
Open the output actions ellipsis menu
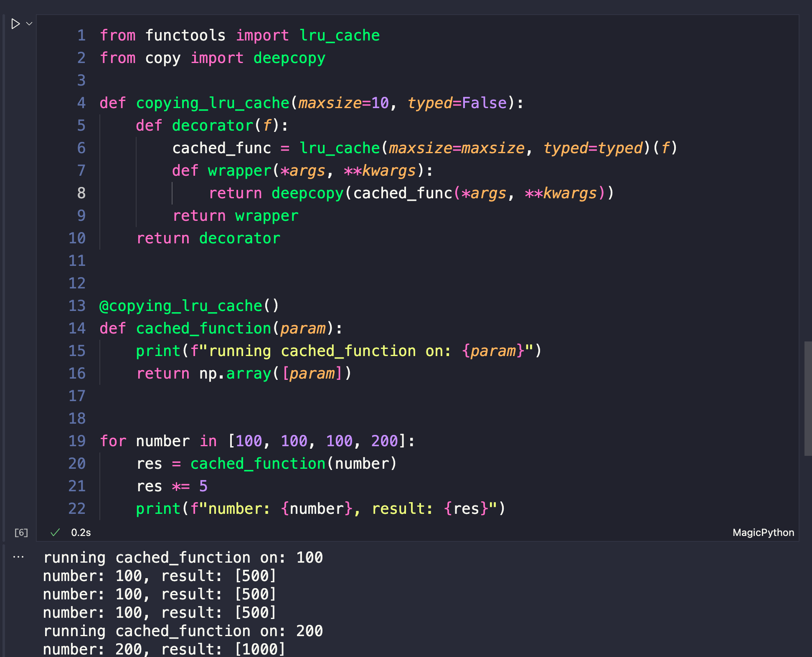(x=18, y=557)
